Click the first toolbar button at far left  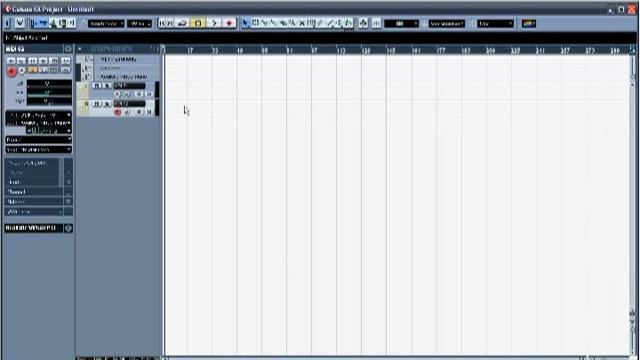[7, 23]
